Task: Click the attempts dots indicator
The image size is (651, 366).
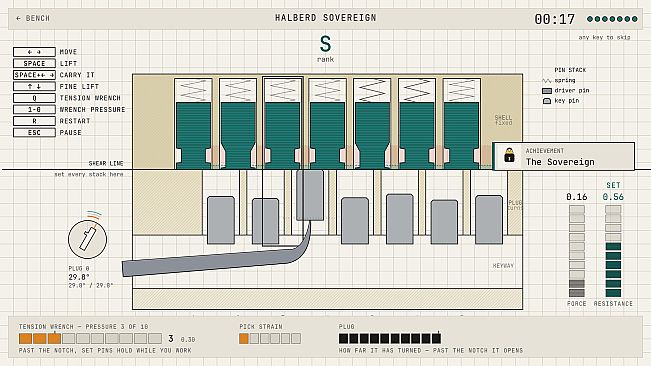Action: click(612, 19)
